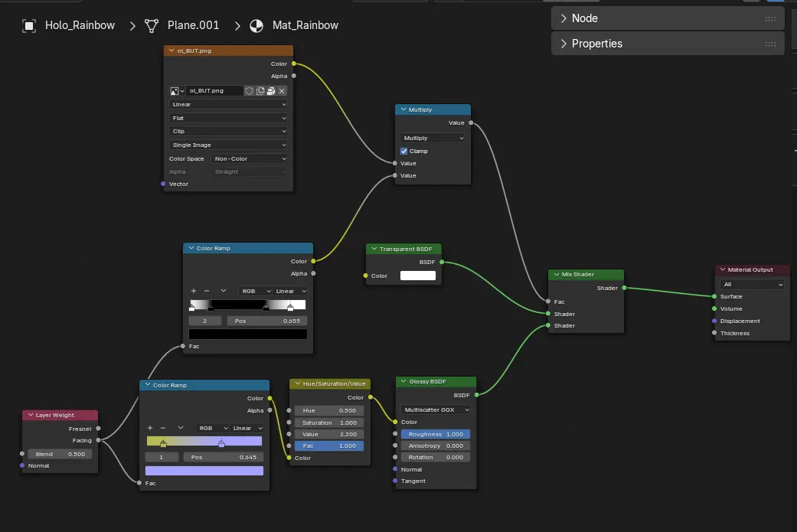Click the fake user shield icon for ol_BUT.png
This screenshot has height=532, width=797.
[249, 90]
